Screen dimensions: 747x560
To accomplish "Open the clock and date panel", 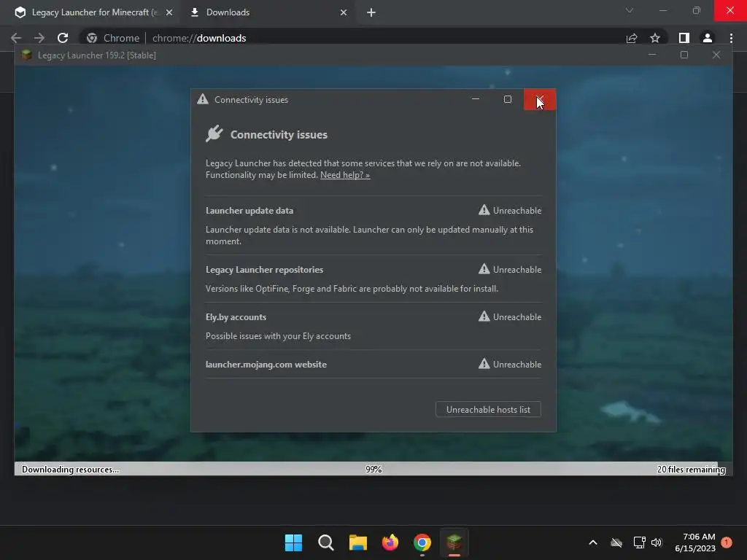I will tap(695, 542).
